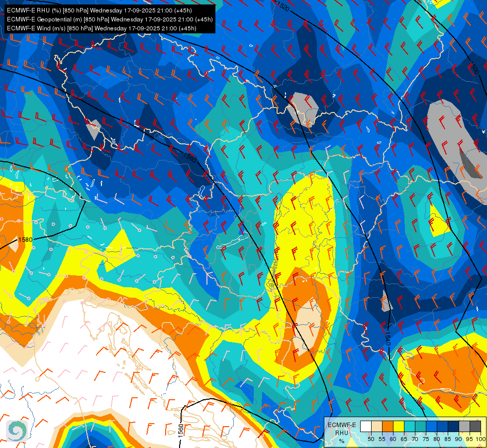Click the 1540 contour label
This screenshot has width=487, height=448.
pos(388,338)
